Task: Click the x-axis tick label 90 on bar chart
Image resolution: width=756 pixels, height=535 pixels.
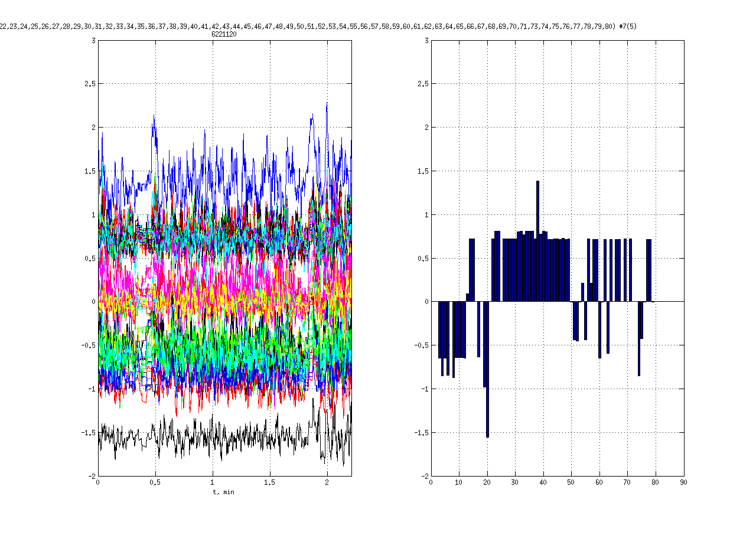Action: tap(683, 483)
